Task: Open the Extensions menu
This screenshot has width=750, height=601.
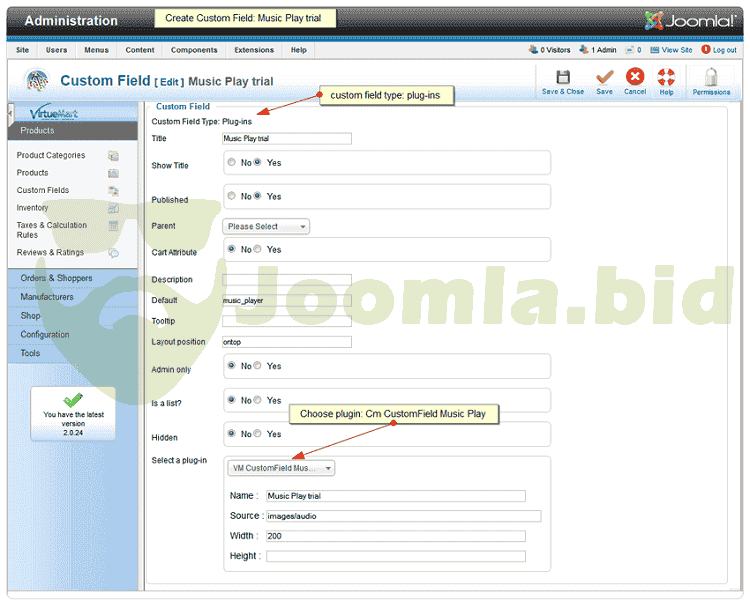Action: (x=254, y=50)
